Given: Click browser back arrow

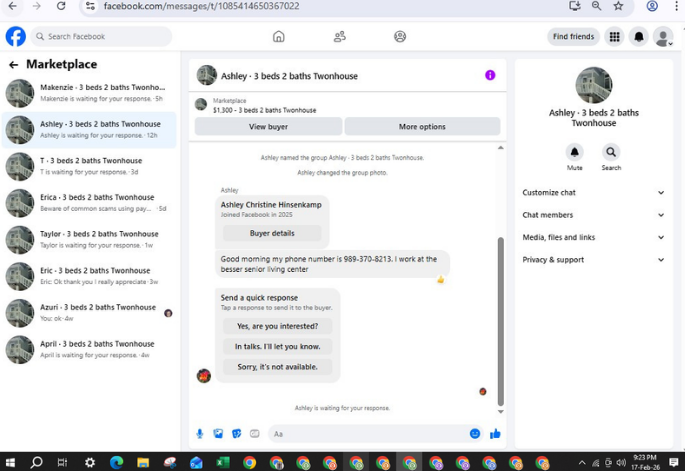Looking at the screenshot, I should coord(13,6).
